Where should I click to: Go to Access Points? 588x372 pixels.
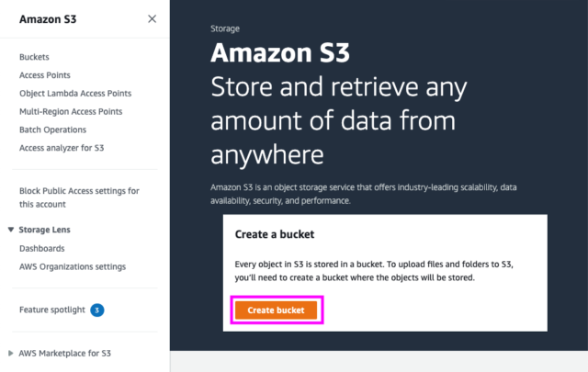(45, 75)
